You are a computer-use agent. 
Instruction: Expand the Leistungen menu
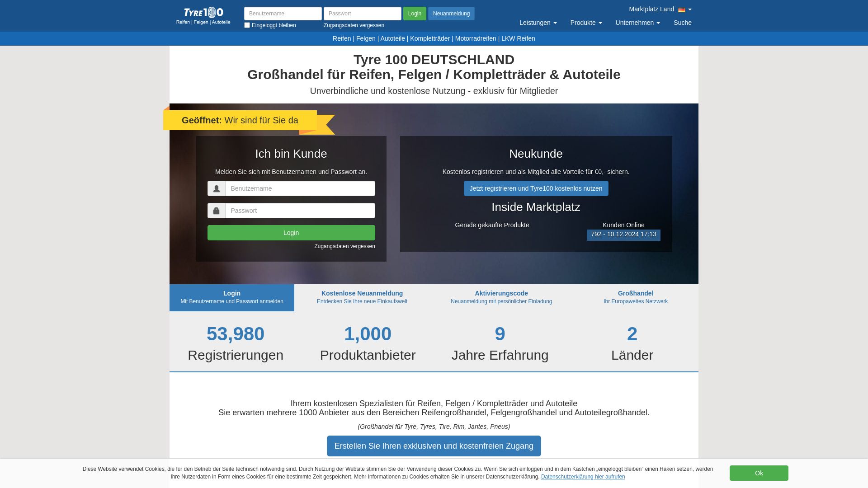click(x=538, y=23)
